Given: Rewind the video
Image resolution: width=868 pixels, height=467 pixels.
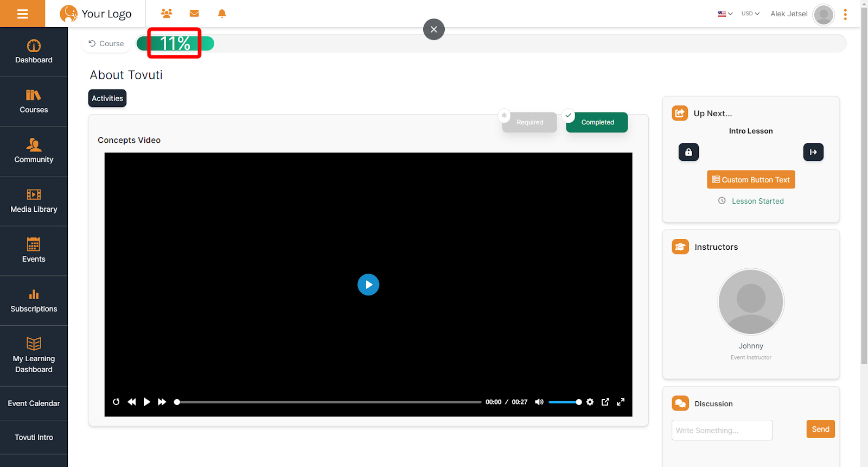Looking at the screenshot, I should pos(131,402).
